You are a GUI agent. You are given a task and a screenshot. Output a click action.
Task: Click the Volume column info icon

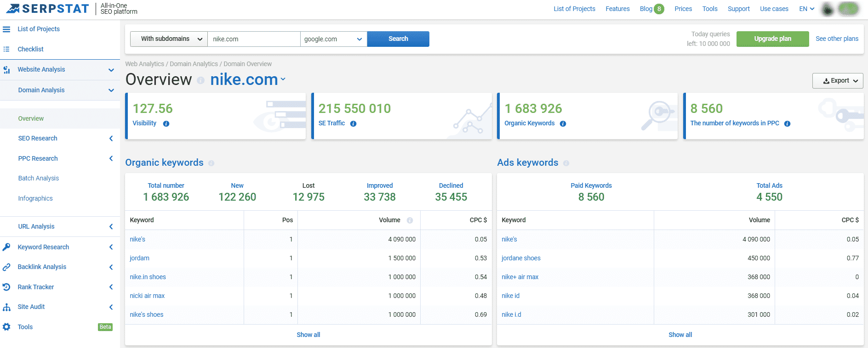pyautogui.click(x=410, y=220)
